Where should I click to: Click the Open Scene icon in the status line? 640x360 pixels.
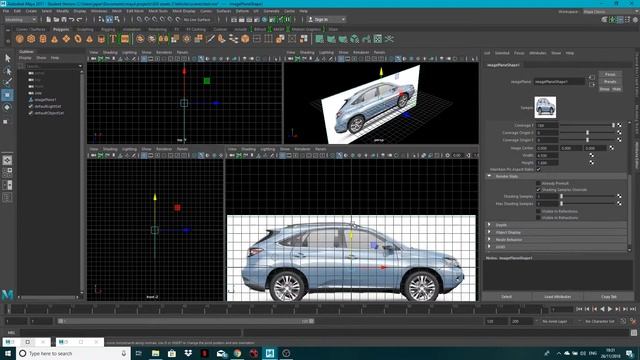click(x=56, y=19)
